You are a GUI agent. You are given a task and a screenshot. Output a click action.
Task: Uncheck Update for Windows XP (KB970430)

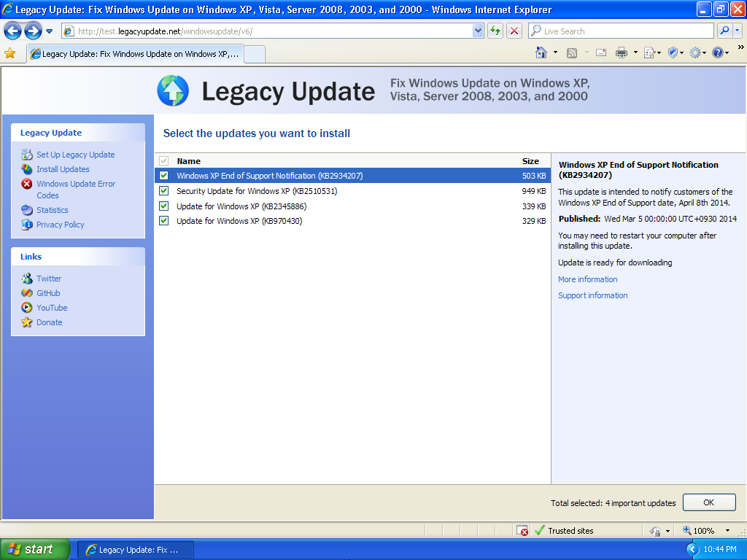click(x=164, y=221)
